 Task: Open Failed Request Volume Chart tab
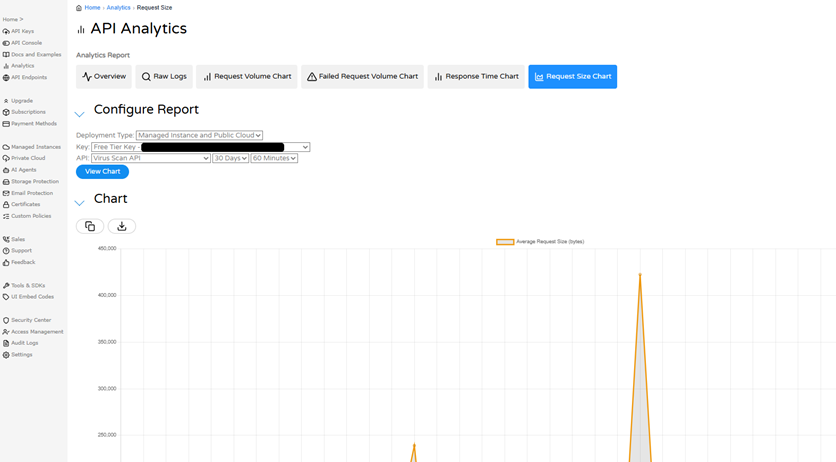pyautogui.click(x=362, y=77)
